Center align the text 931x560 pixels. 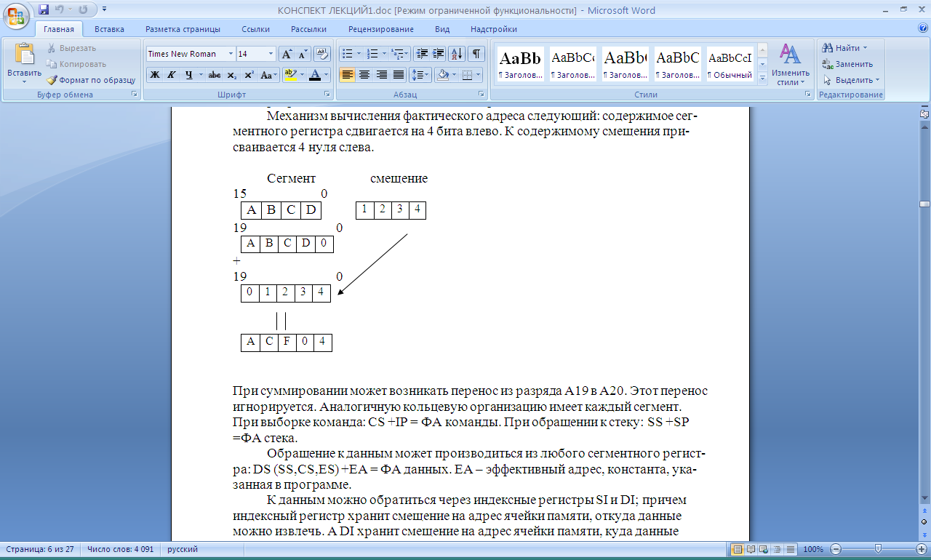point(364,75)
